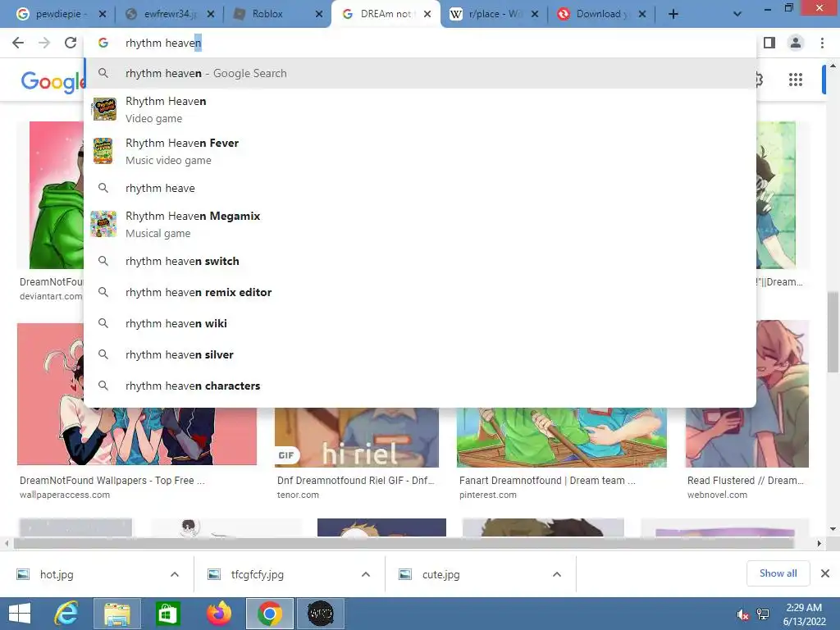Toggle the side panel icon
This screenshot has width=840, height=630.
[x=769, y=43]
